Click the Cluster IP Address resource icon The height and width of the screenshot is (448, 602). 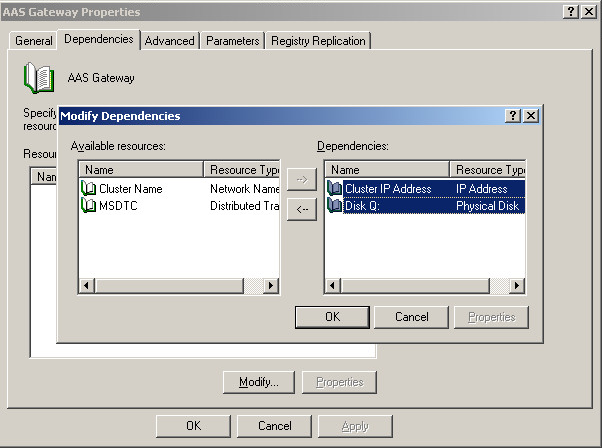coord(334,188)
